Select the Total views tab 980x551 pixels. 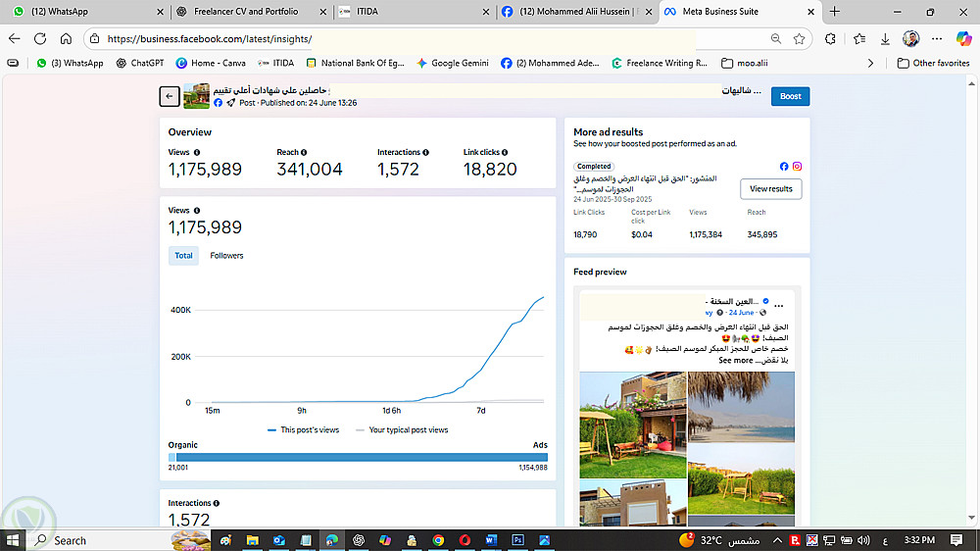point(183,255)
